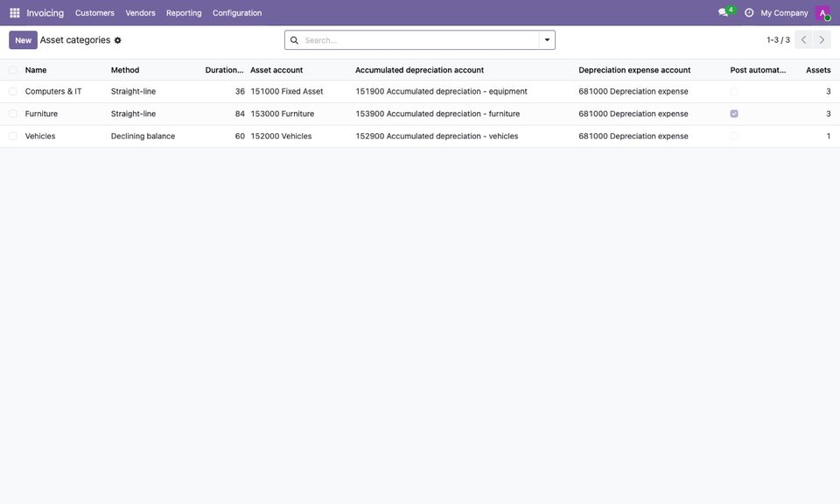Toggle Post automatically for Furniture
Screen dimensions: 840x504
coord(734,114)
